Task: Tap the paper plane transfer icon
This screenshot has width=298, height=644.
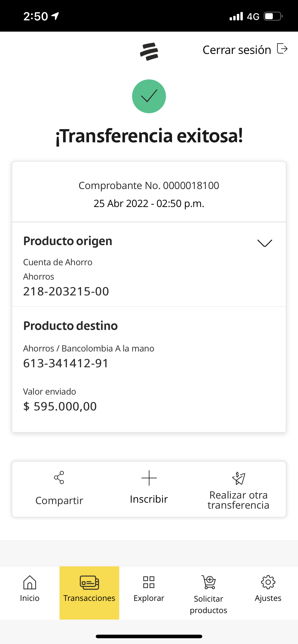Action: tap(238, 478)
